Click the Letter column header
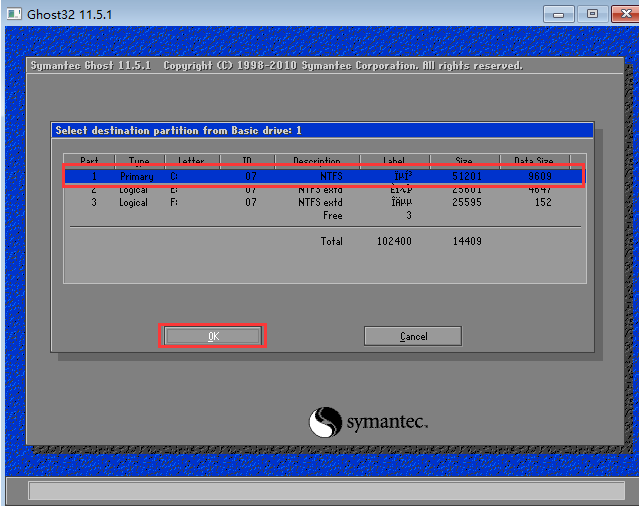Viewport: 639px width, 506px height. [x=190, y=161]
